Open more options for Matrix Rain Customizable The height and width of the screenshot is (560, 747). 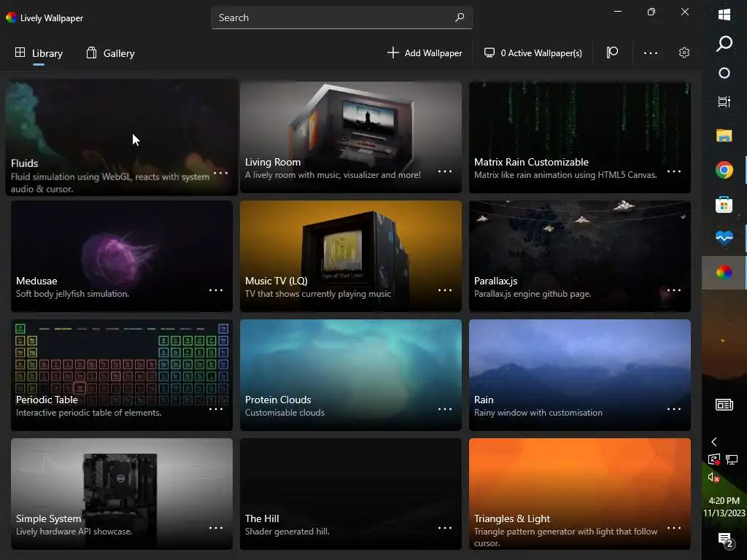(673, 171)
